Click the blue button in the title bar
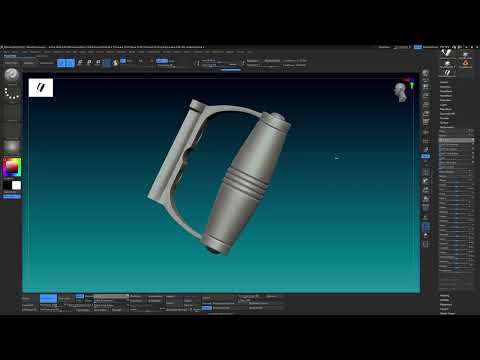The image size is (480, 360). [418, 47]
